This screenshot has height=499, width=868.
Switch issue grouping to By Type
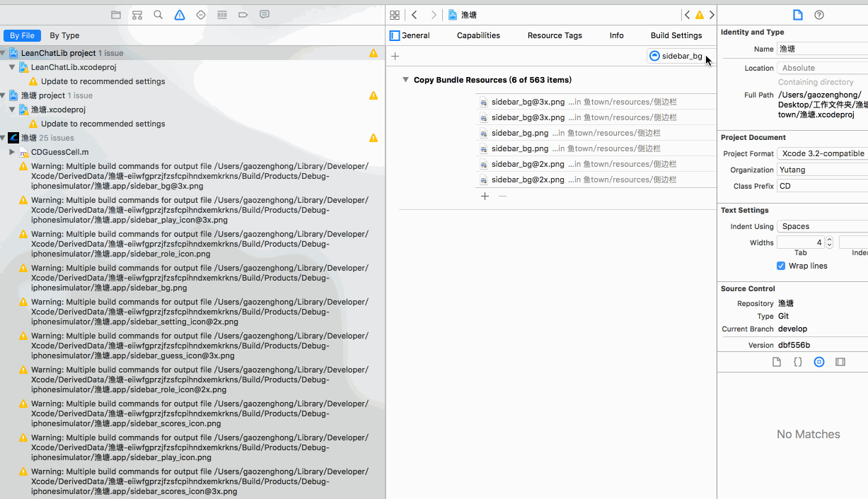tap(64, 35)
